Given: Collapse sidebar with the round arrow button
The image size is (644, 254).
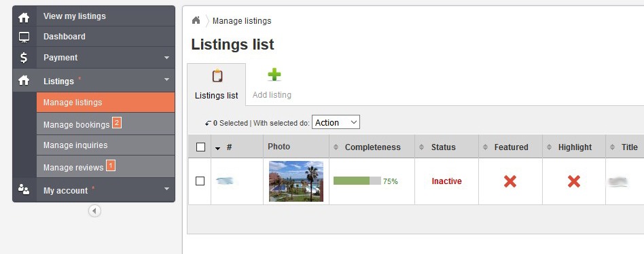Looking at the screenshot, I should pyautogui.click(x=94, y=211).
